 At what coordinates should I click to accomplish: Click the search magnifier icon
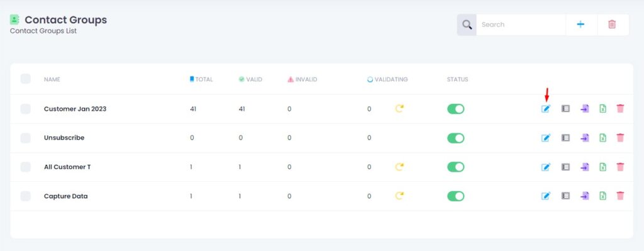tap(467, 25)
